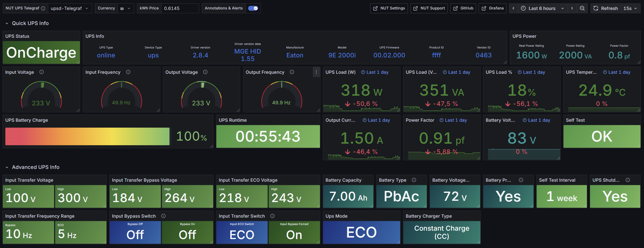Click info icon beside Input Bypass Switch

[x=163, y=216]
